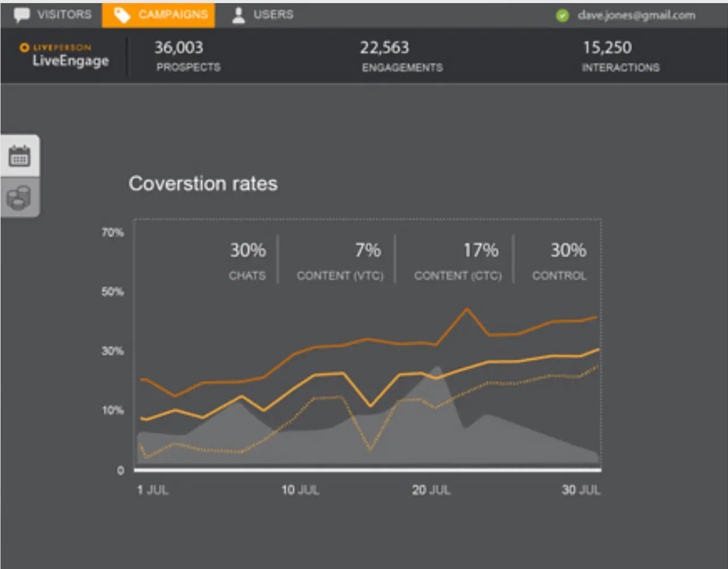
Task: Select the 17% Content (CTC) series
Action: 457,260
